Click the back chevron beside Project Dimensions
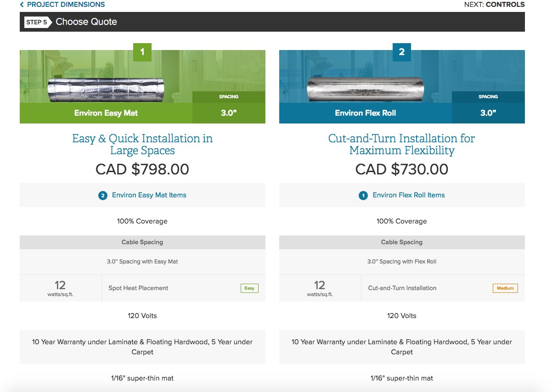Viewport: 558px width, 392px height. coord(22,5)
